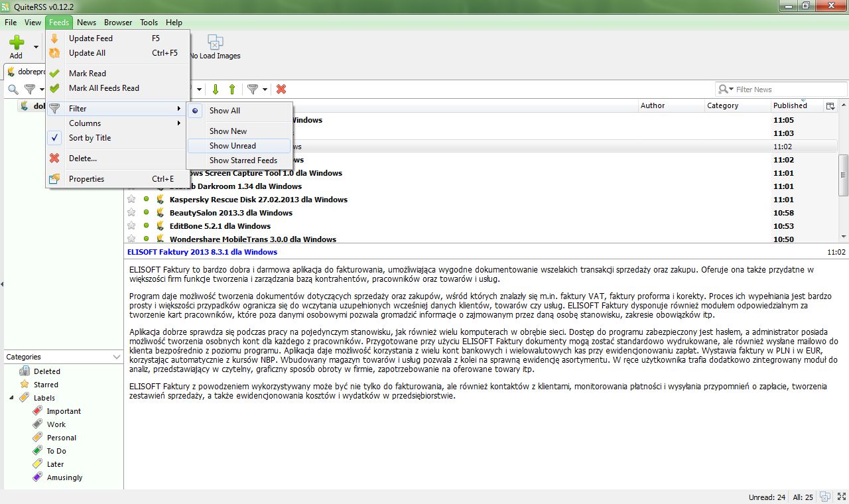The image size is (849, 504).
Task: Open the File menu
Action: pos(11,23)
